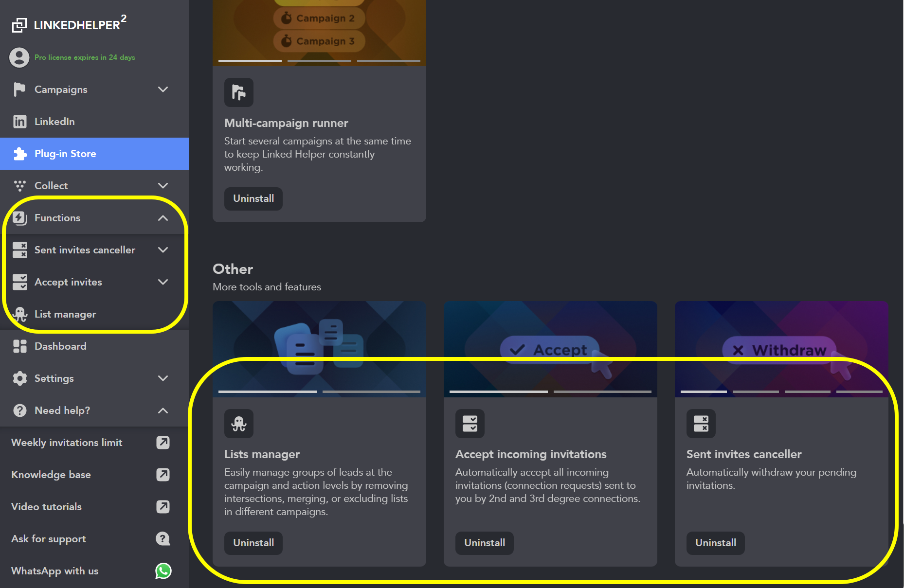Screen dimensions: 904x588
Task: Open the Dashboard menu item
Action: [x=94, y=346]
